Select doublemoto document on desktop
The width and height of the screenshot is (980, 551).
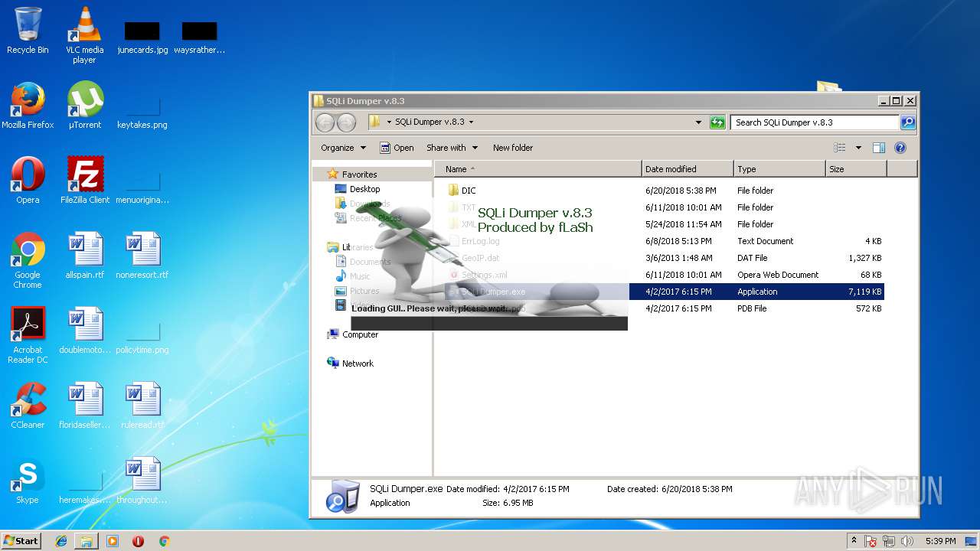point(84,331)
